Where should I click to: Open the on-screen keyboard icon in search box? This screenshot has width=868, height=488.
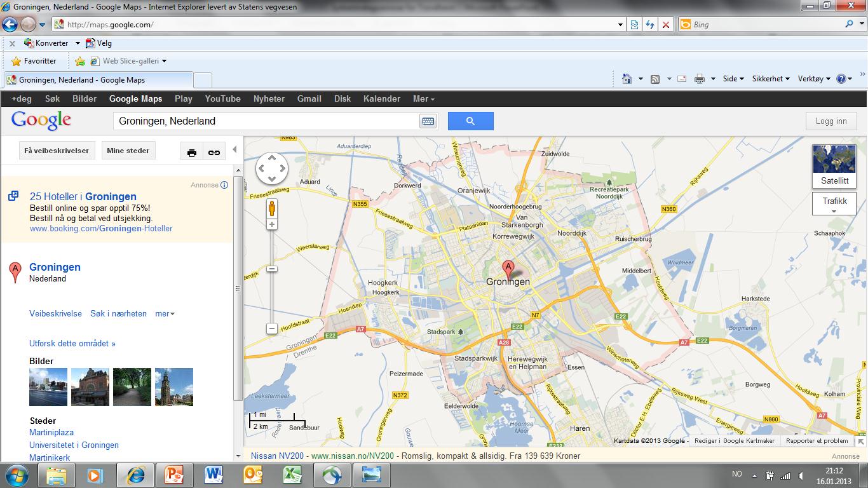point(428,121)
